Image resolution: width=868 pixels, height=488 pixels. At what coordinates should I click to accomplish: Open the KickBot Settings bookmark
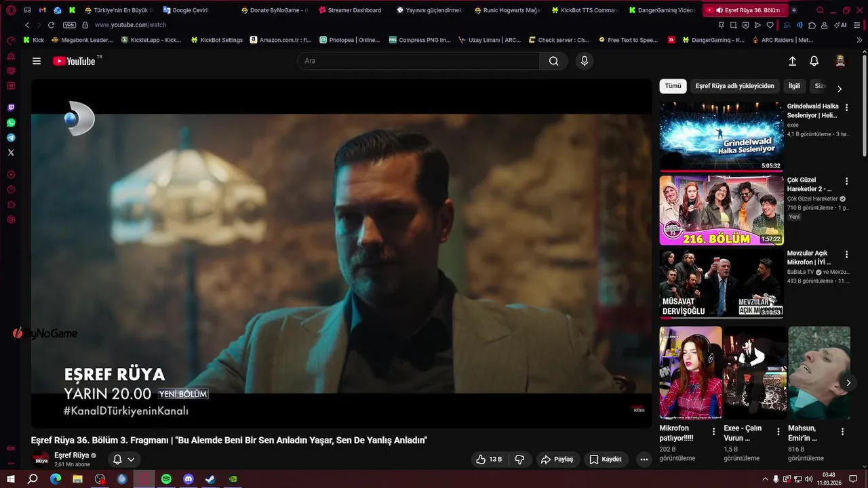point(217,40)
